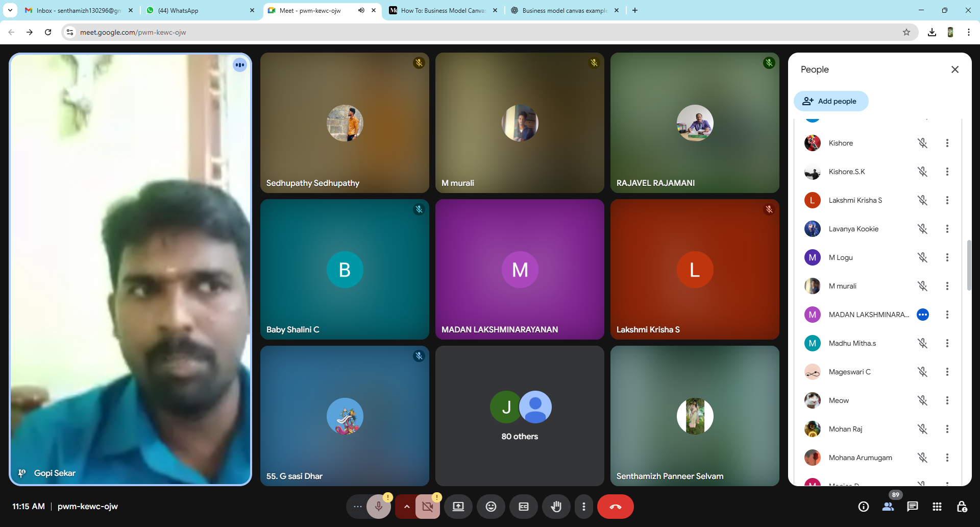Turn on captions

click(x=523, y=507)
